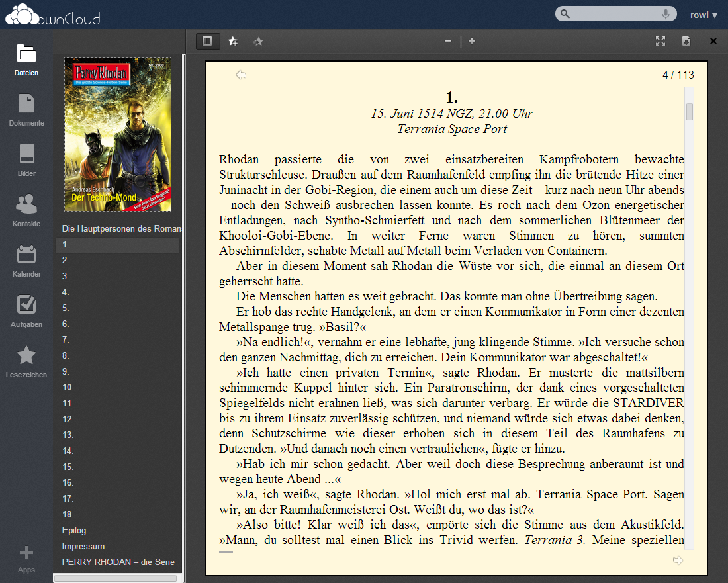Increase font size with plus button
This screenshot has height=583, width=728.
[x=472, y=41]
